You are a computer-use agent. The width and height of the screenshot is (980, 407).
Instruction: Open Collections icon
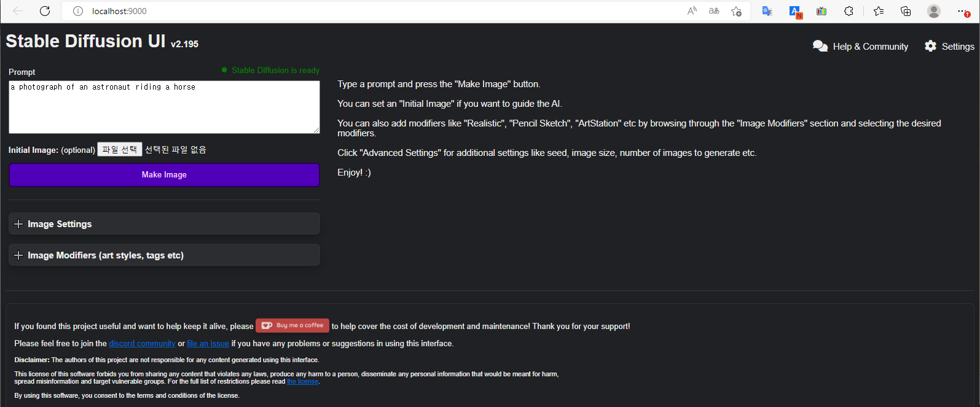(x=906, y=11)
